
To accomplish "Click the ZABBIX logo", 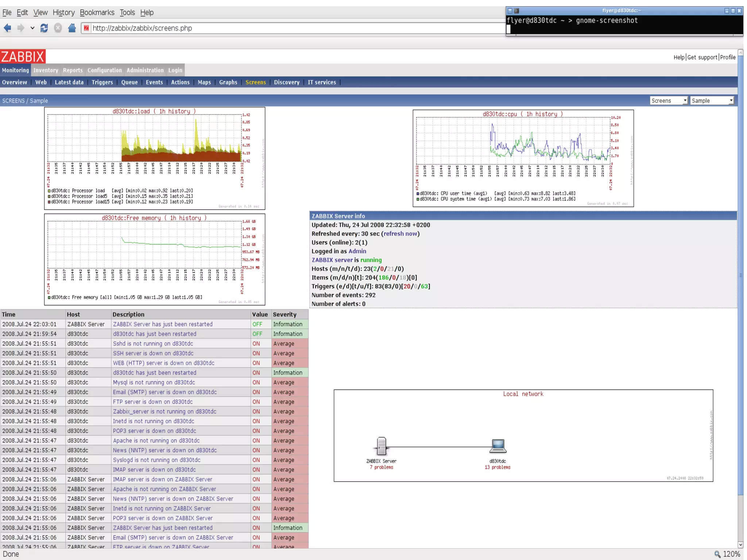I will point(23,57).
